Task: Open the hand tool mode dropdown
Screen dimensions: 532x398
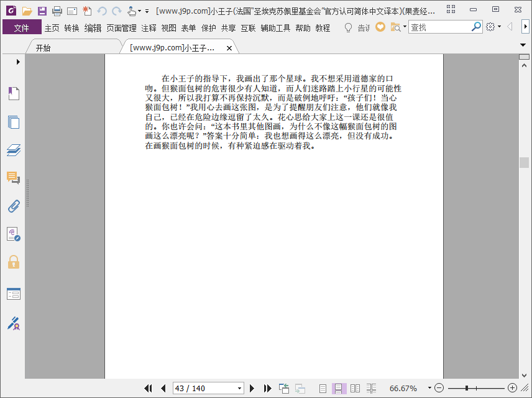Action: point(139,11)
